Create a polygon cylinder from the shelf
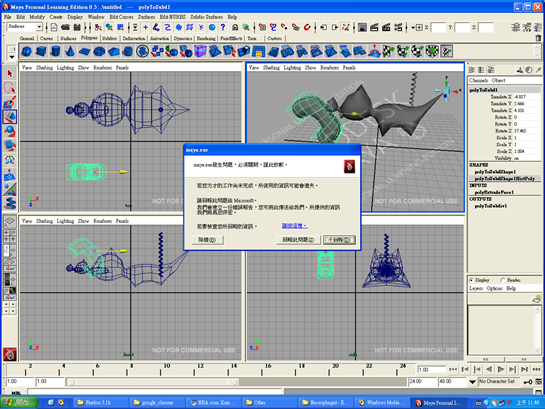 [x=55, y=52]
